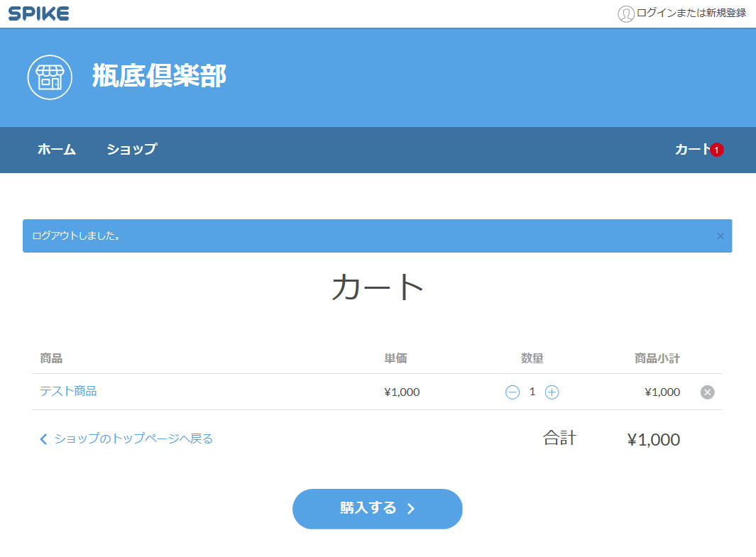Click the 購入する button
The height and width of the screenshot is (557, 756).
tap(378, 509)
